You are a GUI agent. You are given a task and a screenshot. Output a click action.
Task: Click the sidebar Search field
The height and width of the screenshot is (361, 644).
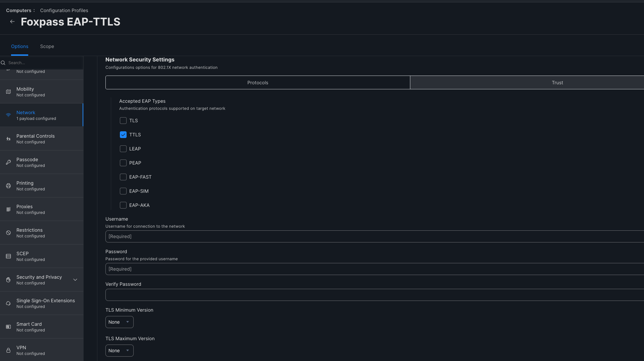pos(42,63)
